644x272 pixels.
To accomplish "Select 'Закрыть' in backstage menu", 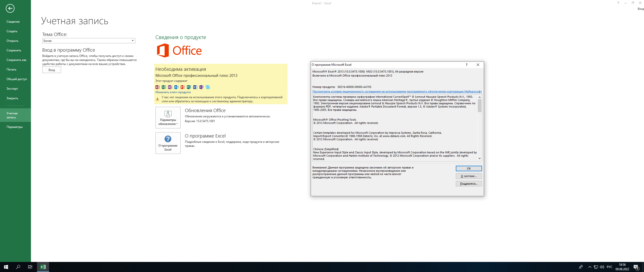I will click(15, 98).
